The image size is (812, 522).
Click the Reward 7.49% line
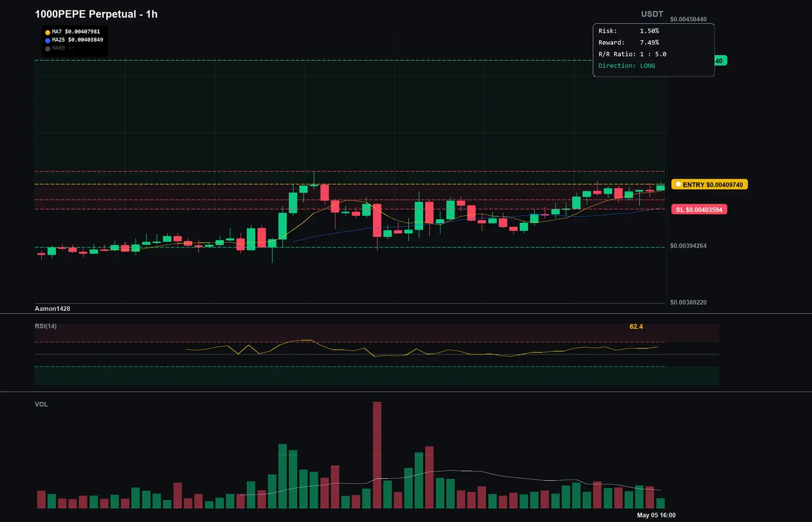[x=629, y=42]
